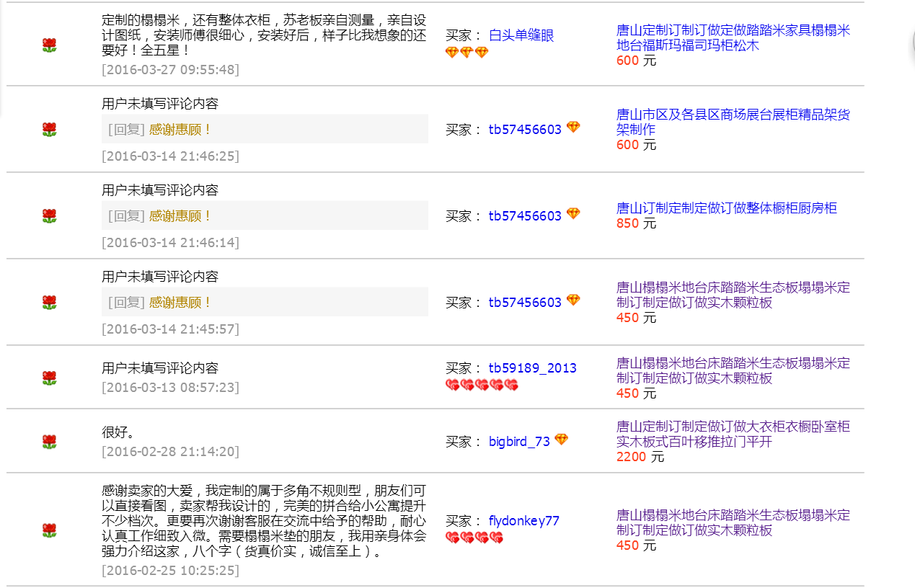
Task: Click the timestamp 2016-03-13 08:57:23
Action: point(170,388)
